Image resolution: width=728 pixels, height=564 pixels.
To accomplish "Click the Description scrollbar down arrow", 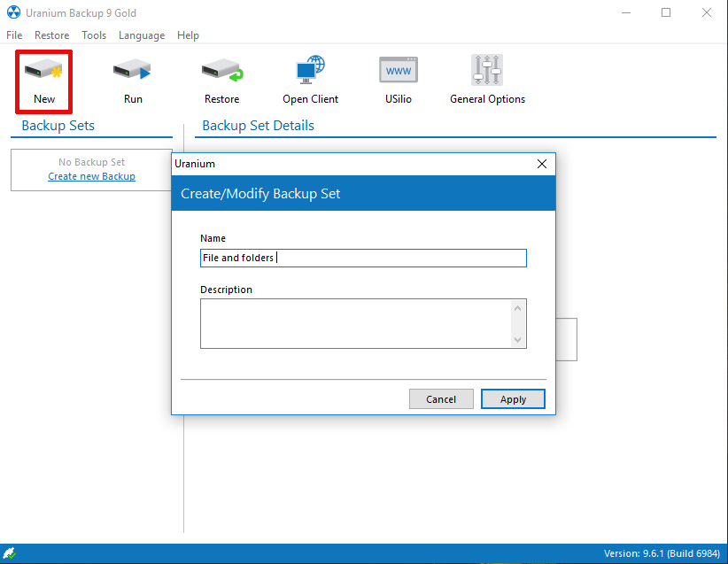I will click(518, 340).
